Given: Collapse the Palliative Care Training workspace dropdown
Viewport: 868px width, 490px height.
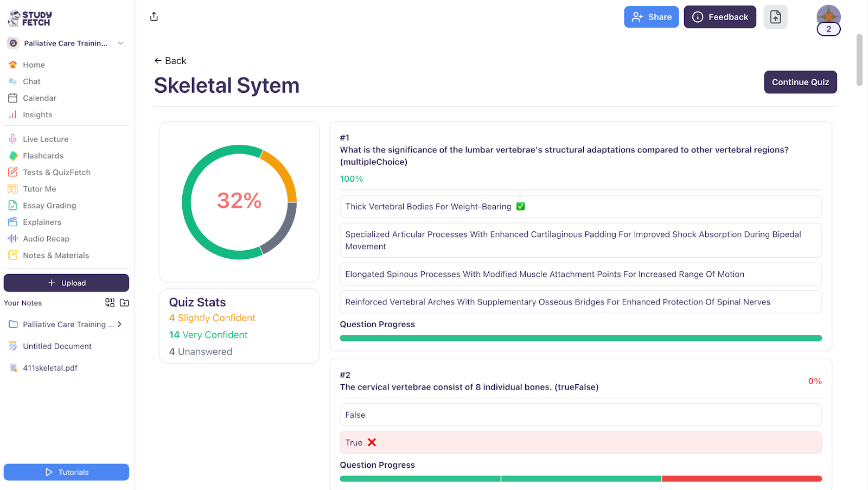Looking at the screenshot, I should pyautogui.click(x=120, y=43).
